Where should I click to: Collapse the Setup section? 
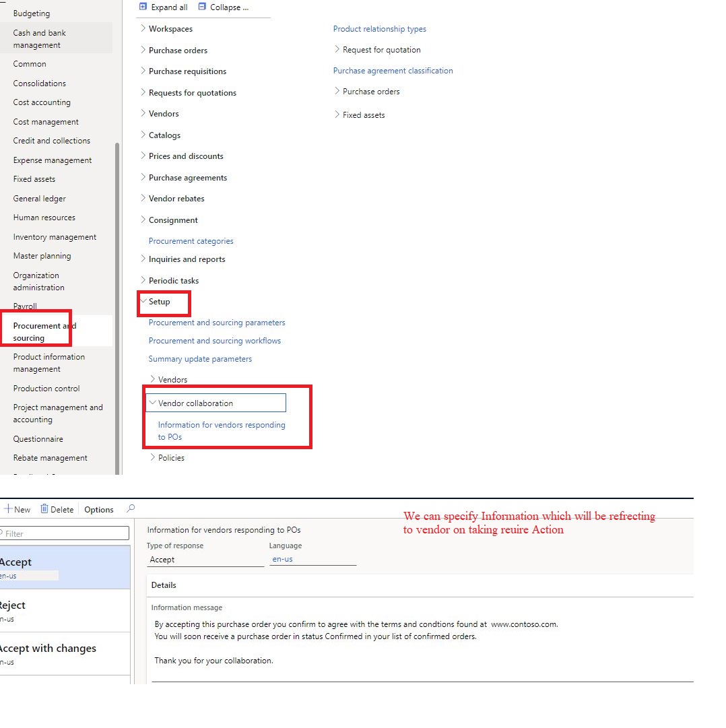(x=143, y=302)
